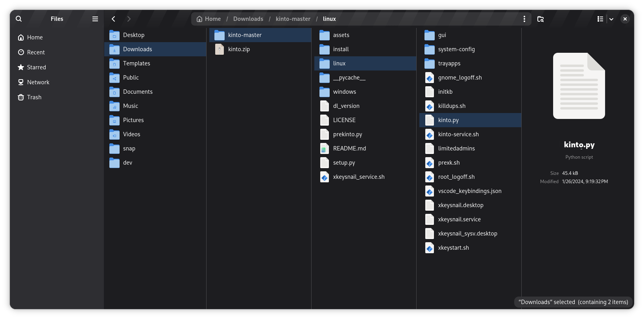
Task: Go to Home in the sidebar
Action: (x=57, y=37)
